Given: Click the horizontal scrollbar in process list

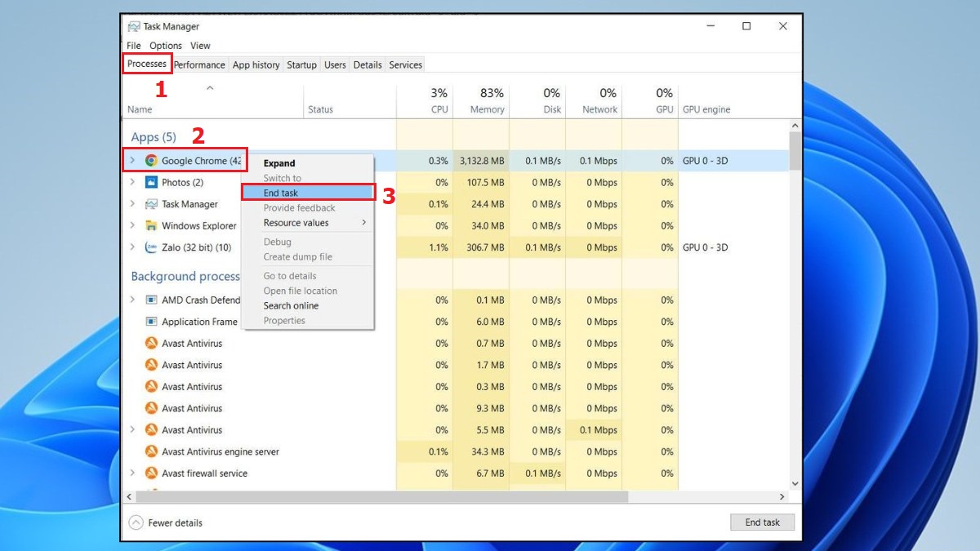Looking at the screenshot, I should (x=381, y=496).
